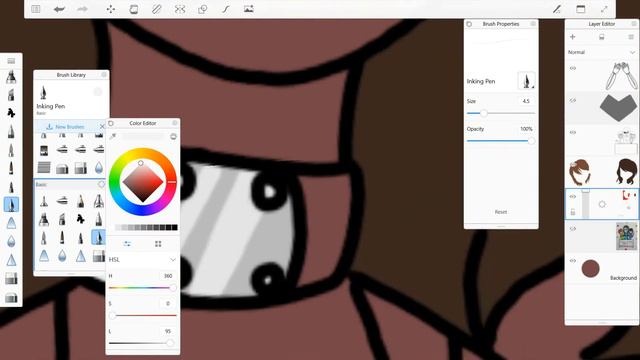This screenshot has width=640, height=360.
Task: Click the H value field 360
Action: [168, 276]
